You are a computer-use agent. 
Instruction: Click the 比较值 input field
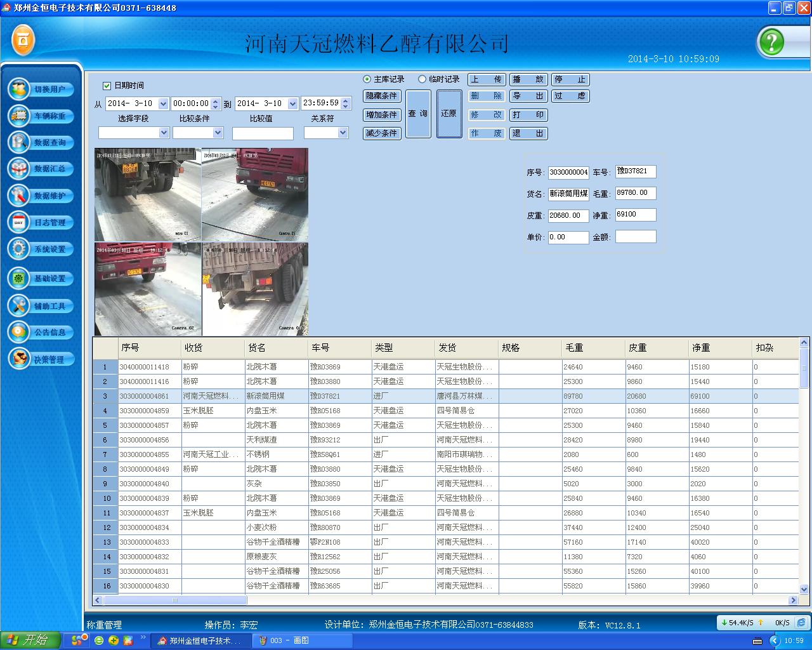point(263,133)
